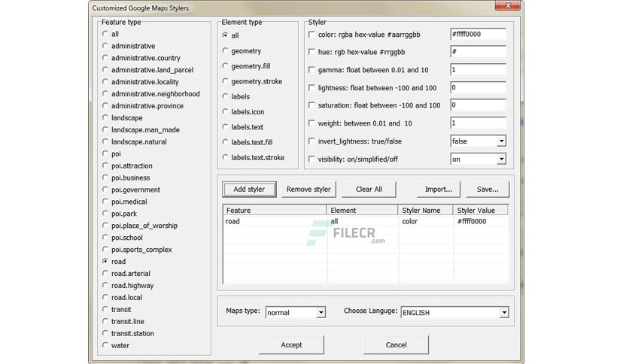Image resolution: width=629 pixels, height=364 pixels.
Task: Select transit.station feature type
Action: point(105,332)
